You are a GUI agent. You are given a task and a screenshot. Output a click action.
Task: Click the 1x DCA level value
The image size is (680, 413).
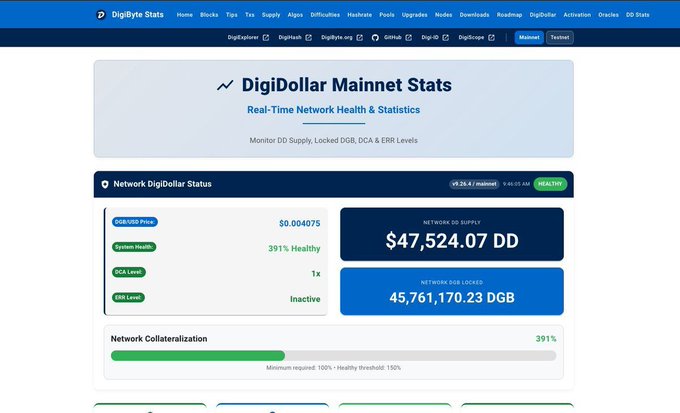316,274
